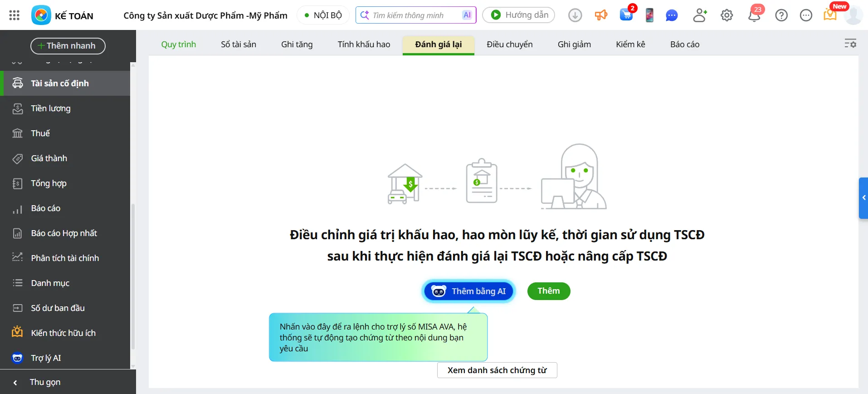Open the apps grid launcher icon
This screenshot has width=868, height=394.
point(15,15)
